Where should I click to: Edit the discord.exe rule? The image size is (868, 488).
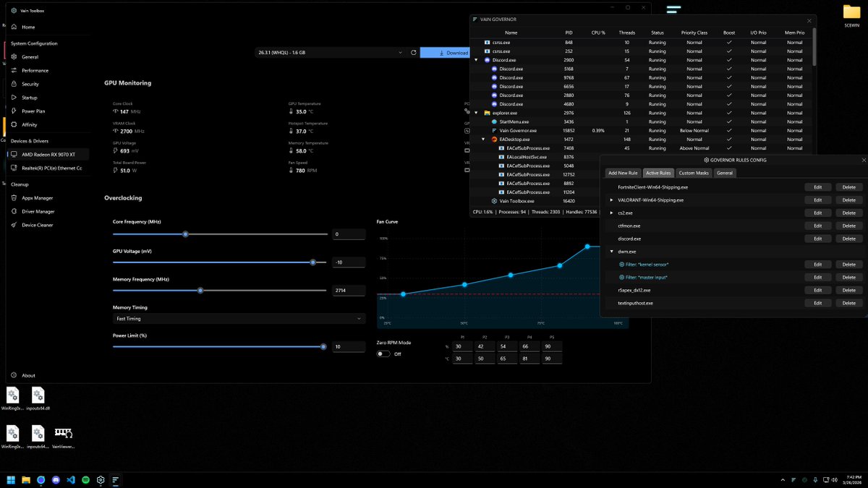point(817,239)
